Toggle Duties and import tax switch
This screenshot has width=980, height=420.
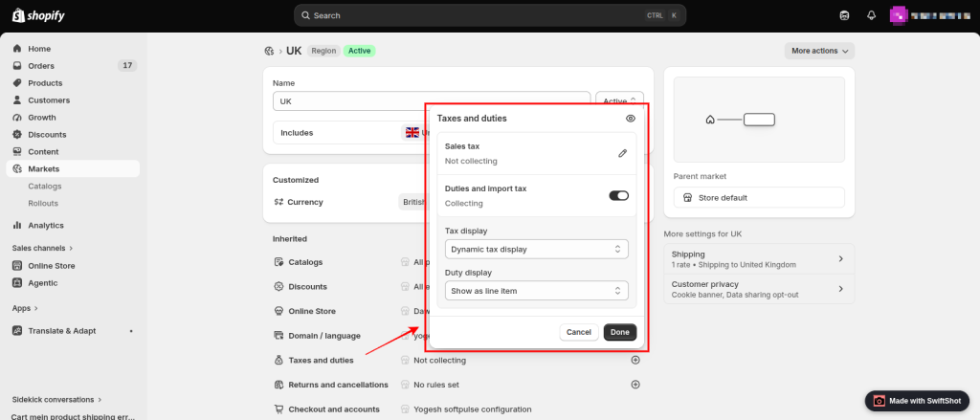tap(619, 195)
